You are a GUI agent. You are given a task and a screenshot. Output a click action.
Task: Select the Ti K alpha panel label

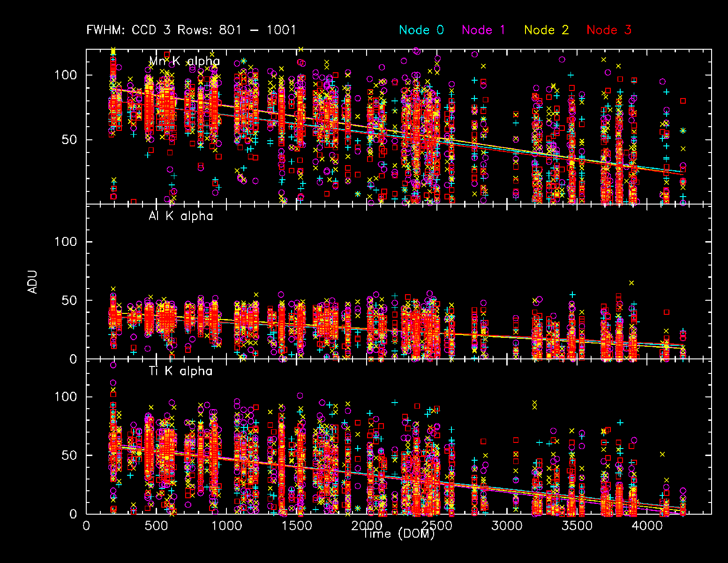coord(180,371)
